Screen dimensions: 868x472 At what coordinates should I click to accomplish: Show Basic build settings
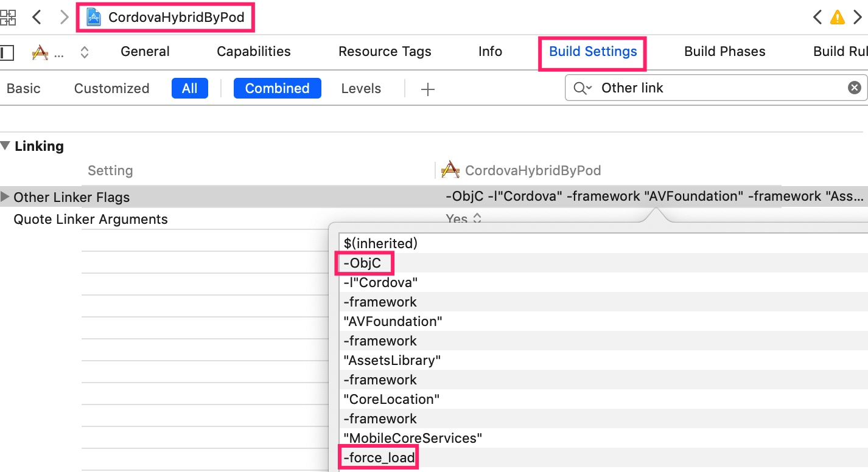point(24,88)
